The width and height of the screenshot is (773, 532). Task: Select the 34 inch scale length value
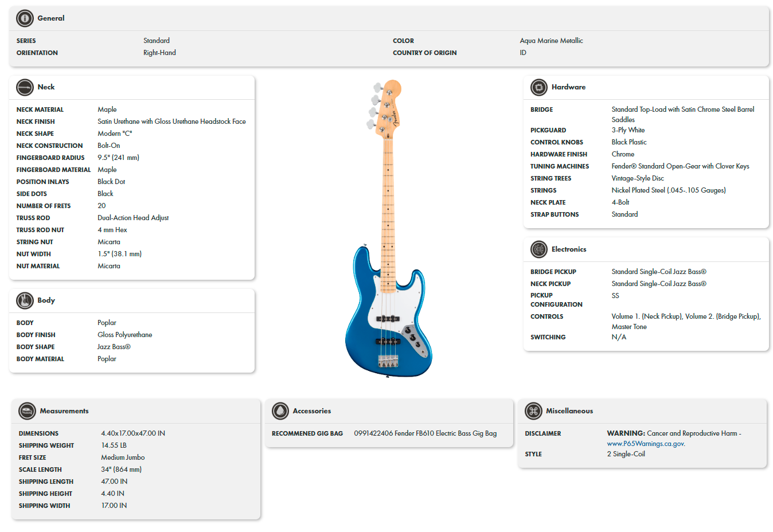tap(120, 470)
